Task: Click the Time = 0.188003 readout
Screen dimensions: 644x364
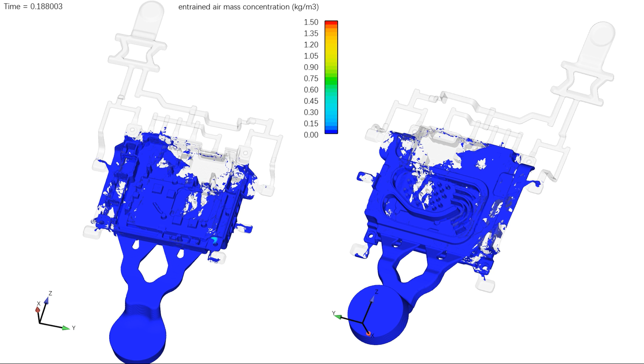Action: coord(33,7)
